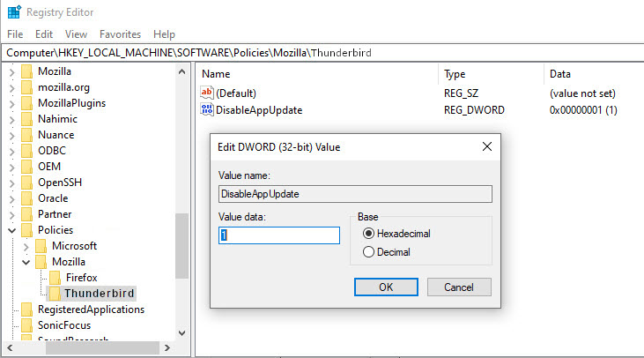This screenshot has height=358, width=644.
Task: Expand the OpenSSH key
Action: [12, 183]
